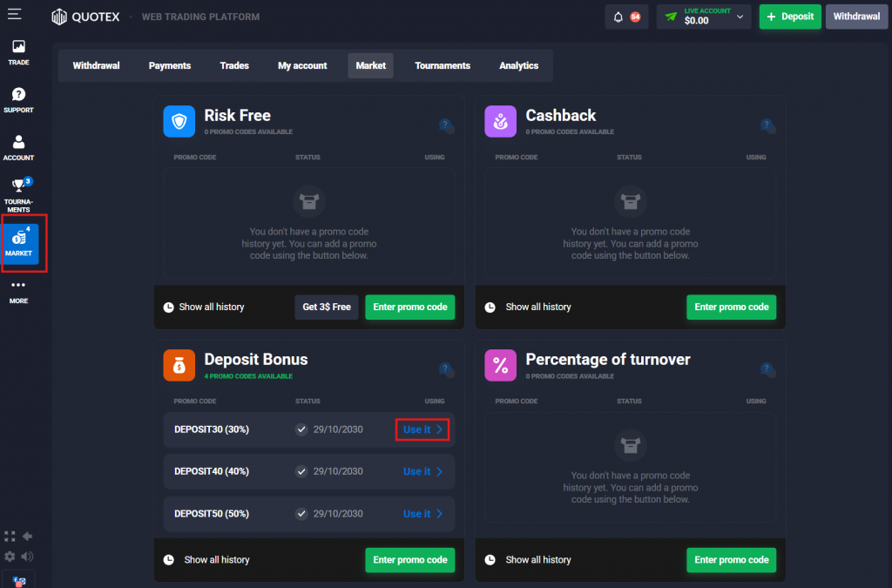The height and width of the screenshot is (588, 892).
Task: Use the DEPOSIT40 promo code
Action: pos(422,471)
